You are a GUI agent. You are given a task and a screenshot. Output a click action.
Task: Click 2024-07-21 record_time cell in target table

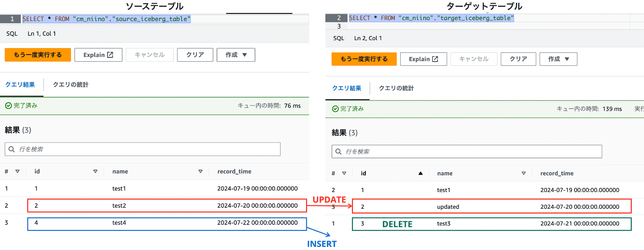point(580,224)
